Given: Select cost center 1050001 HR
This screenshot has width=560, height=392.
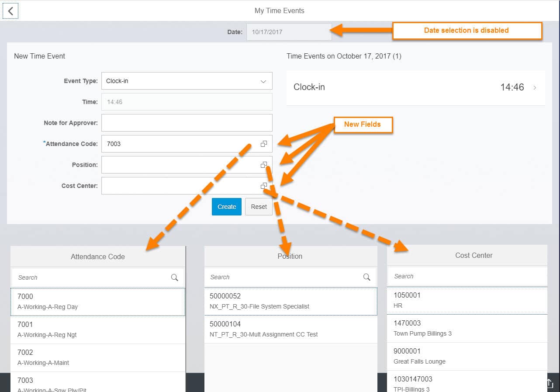Looking at the screenshot, I should [x=467, y=300].
